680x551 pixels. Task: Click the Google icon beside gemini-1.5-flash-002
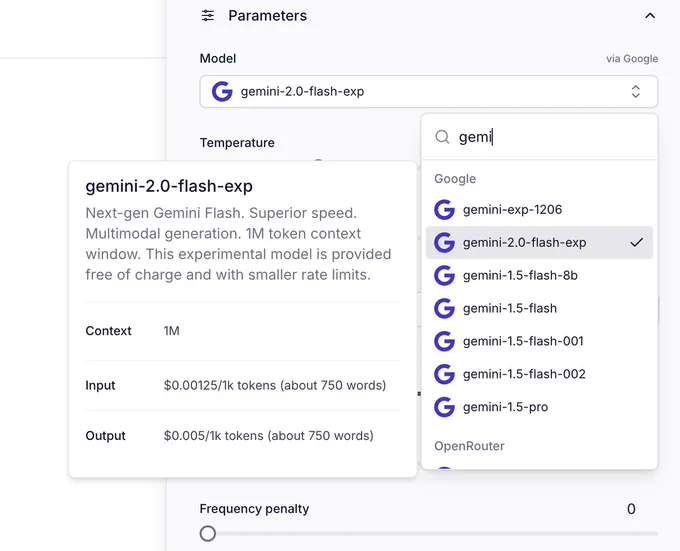click(x=445, y=374)
